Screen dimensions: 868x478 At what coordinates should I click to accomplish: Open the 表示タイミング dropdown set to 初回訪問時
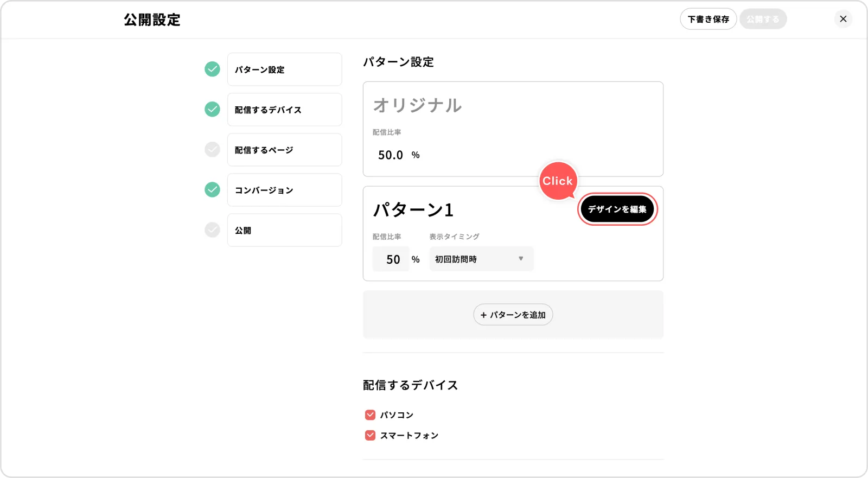pos(481,259)
